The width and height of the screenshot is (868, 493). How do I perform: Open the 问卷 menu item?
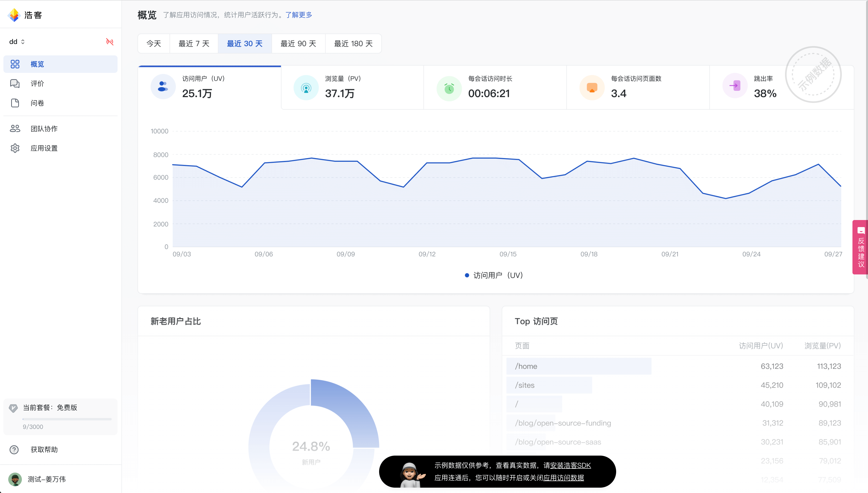click(x=60, y=103)
